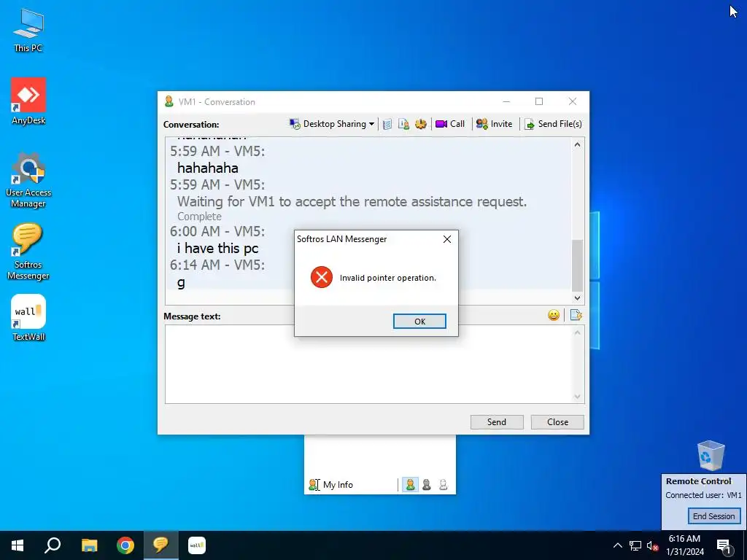Click the orange settings gear icon in conversation toolbar

(421, 124)
